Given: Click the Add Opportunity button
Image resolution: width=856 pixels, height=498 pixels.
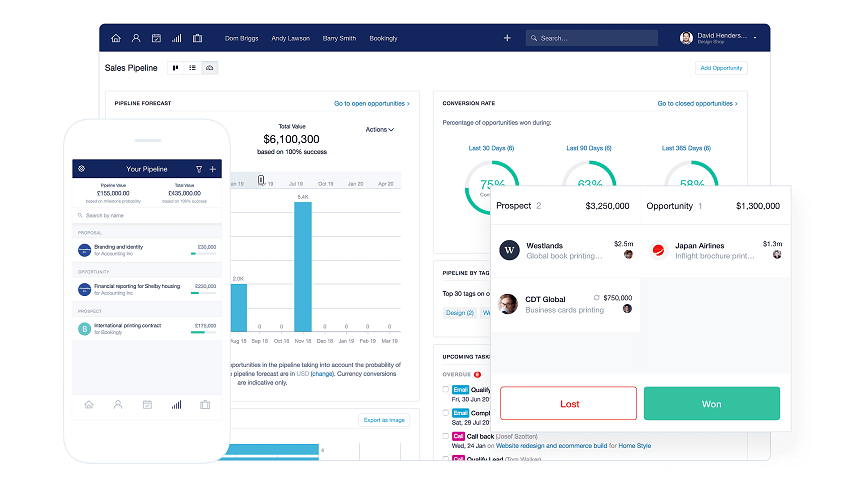Looking at the screenshot, I should [x=721, y=68].
